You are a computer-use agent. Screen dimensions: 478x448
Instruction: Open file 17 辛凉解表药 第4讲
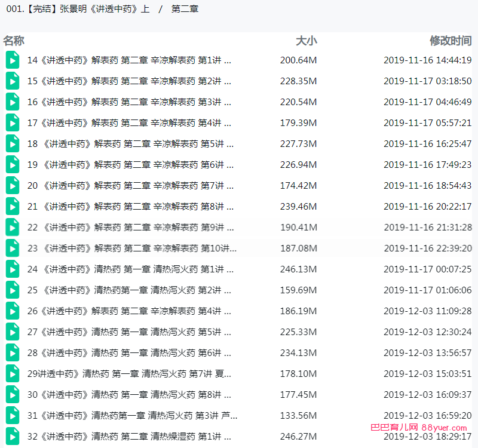tap(129, 123)
